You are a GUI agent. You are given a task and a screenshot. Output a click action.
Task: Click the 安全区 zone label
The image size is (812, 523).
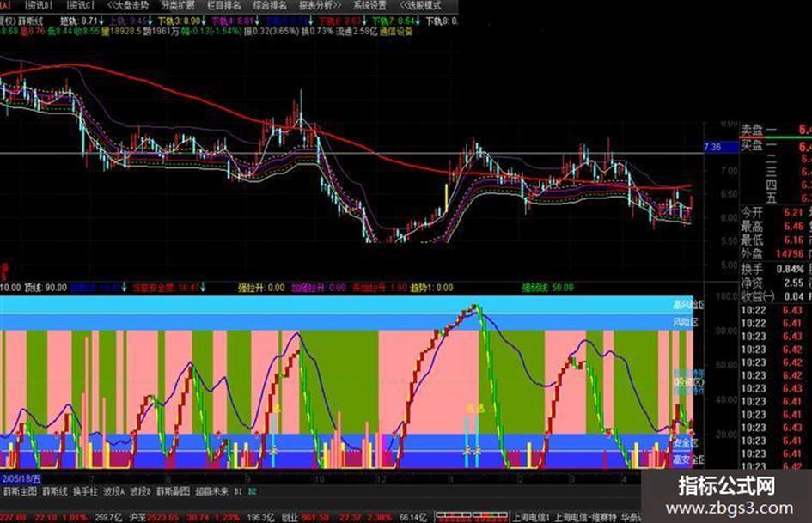coord(686,443)
